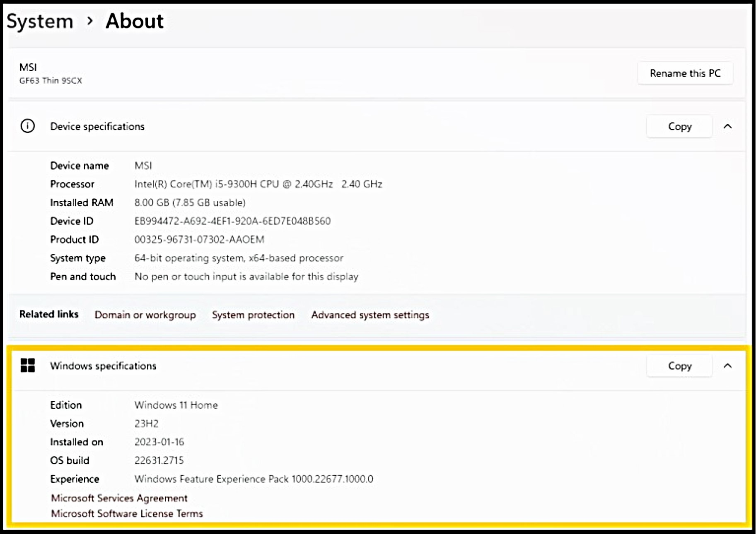Click the Device specifications info icon
756x534 pixels.
(x=27, y=126)
